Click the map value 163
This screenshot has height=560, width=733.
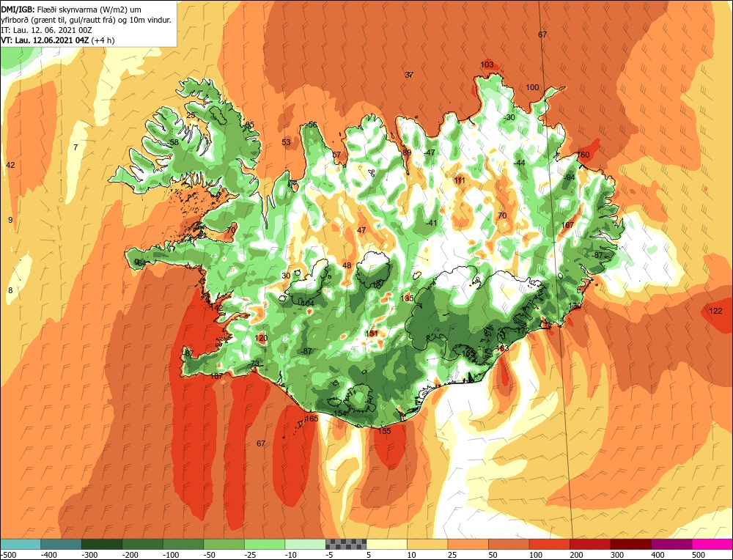[x=502, y=348]
